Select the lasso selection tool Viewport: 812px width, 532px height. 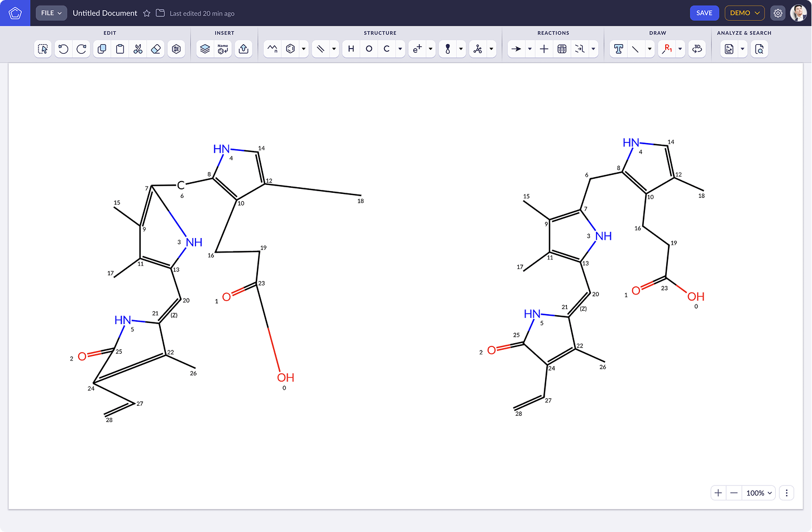point(42,49)
